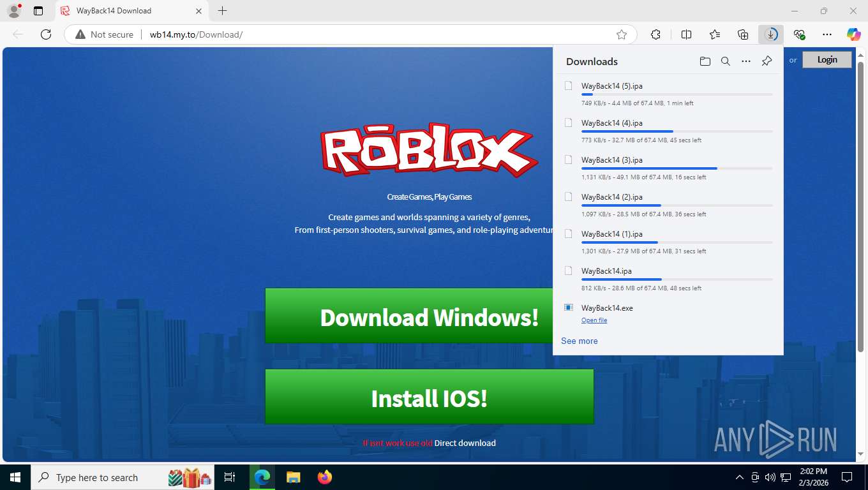This screenshot has width=868, height=490.
Task: Open the Extensions puzzle icon
Action: coord(655,34)
